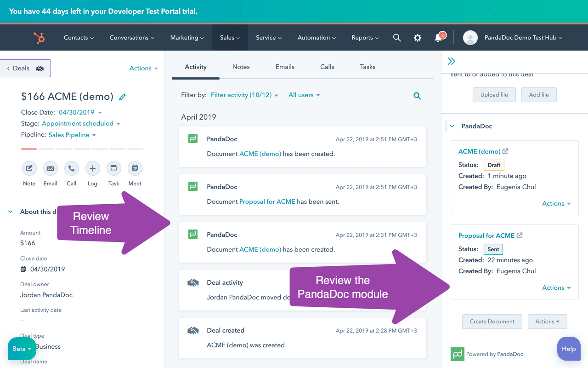Screen dimensions: 588x368
Task: Click the PandaDoc logo beside Powered by
Action: (x=458, y=354)
